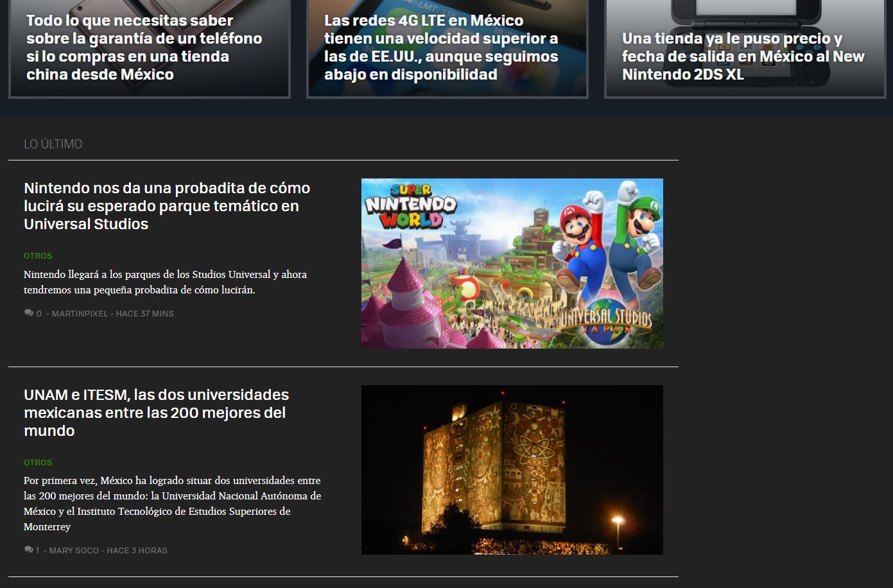Image resolution: width=893 pixels, height=588 pixels.
Task: Select the OTROS category above the universities summary
Action: (38, 462)
